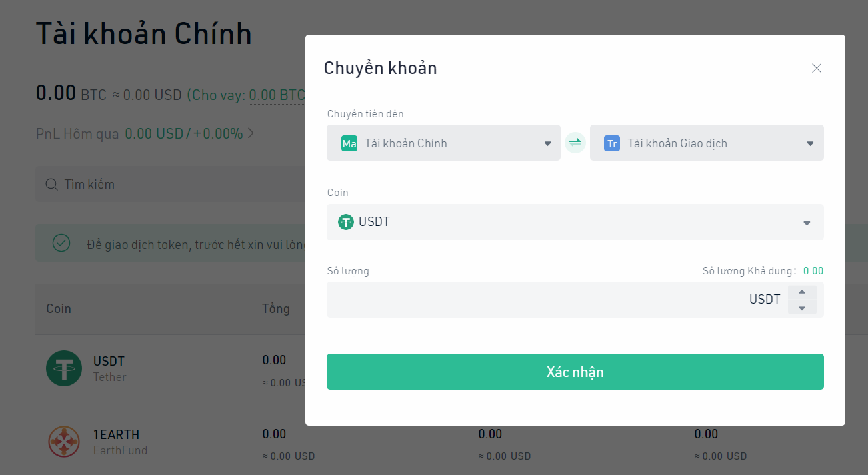Expand the USDT coin selector

click(575, 222)
